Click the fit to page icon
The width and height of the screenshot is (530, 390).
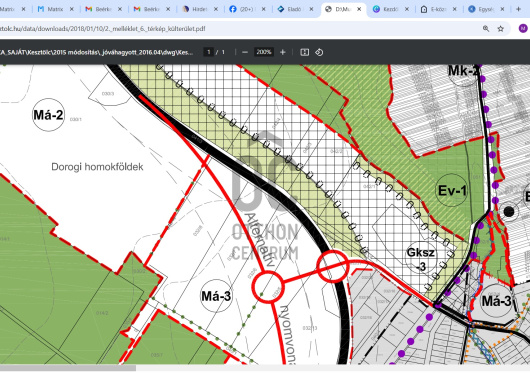coord(305,52)
